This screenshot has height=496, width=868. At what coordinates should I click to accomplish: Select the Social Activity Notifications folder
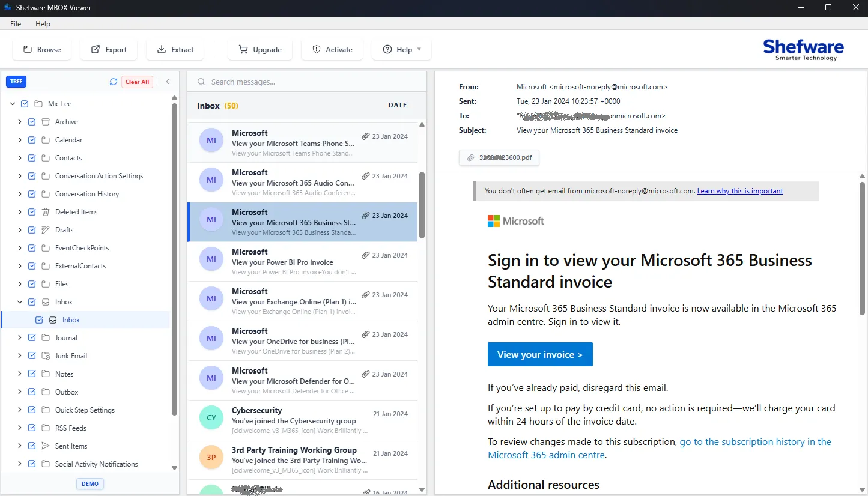tap(96, 464)
